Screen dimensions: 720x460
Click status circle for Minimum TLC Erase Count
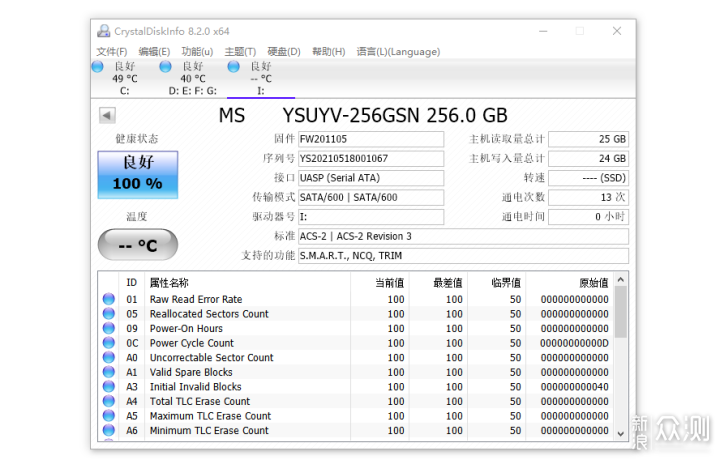(109, 430)
